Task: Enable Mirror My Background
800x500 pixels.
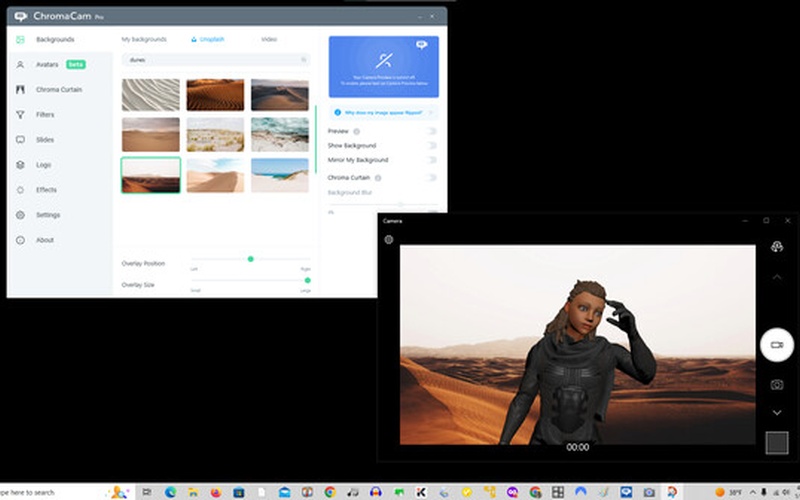Action: click(x=432, y=160)
